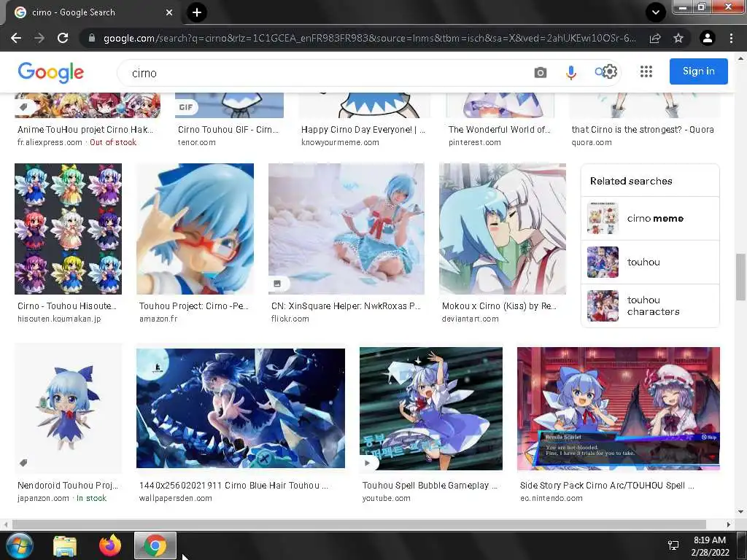Click the GIF badge on tenor image
The height and width of the screenshot is (560, 747).
pyautogui.click(x=186, y=107)
